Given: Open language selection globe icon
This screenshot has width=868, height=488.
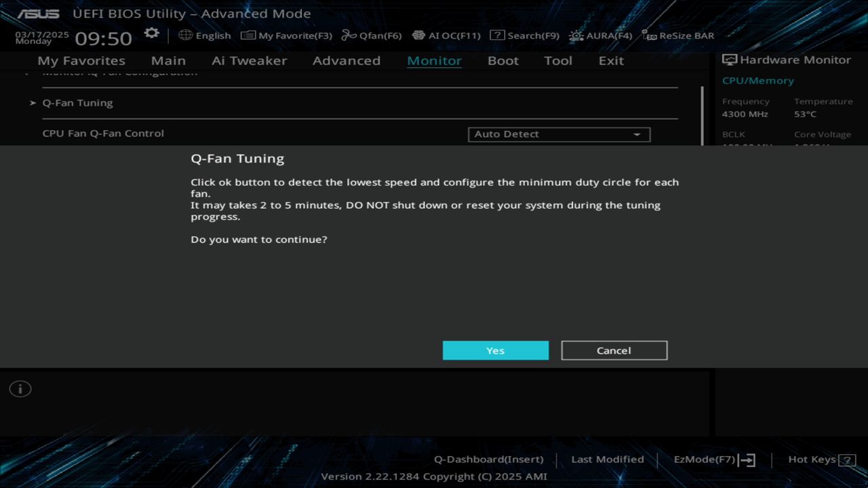Looking at the screenshot, I should 185,35.
